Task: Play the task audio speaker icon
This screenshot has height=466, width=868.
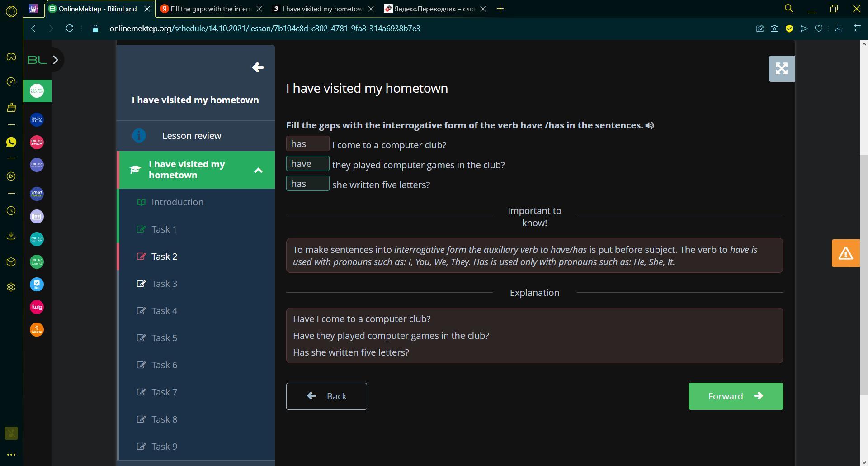Action: click(650, 125)
